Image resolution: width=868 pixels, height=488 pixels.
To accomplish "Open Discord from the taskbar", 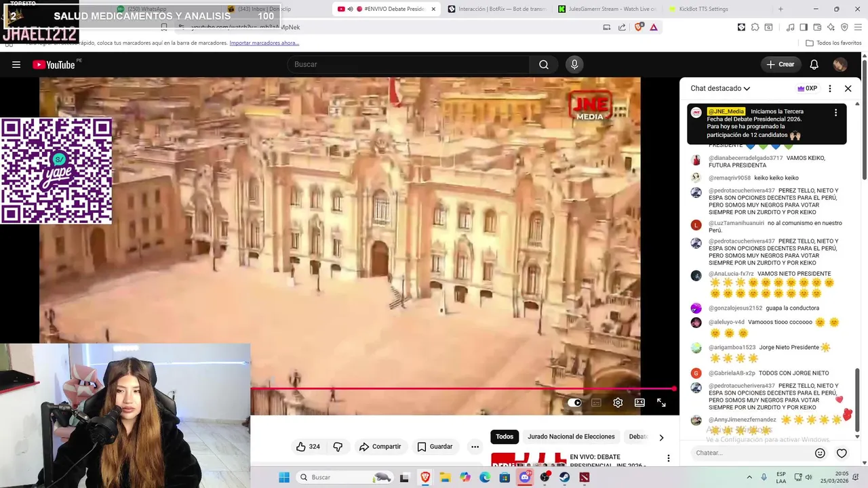I will coord(525,477).
